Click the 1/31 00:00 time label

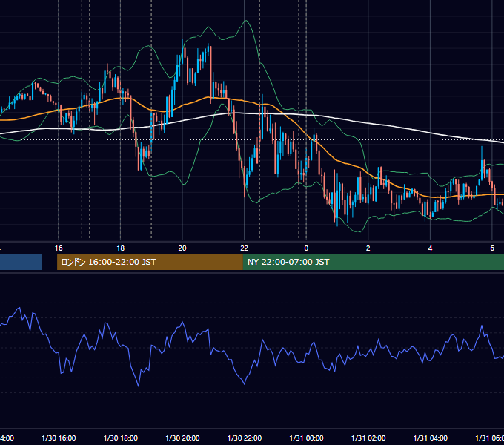tap(306, 438)
